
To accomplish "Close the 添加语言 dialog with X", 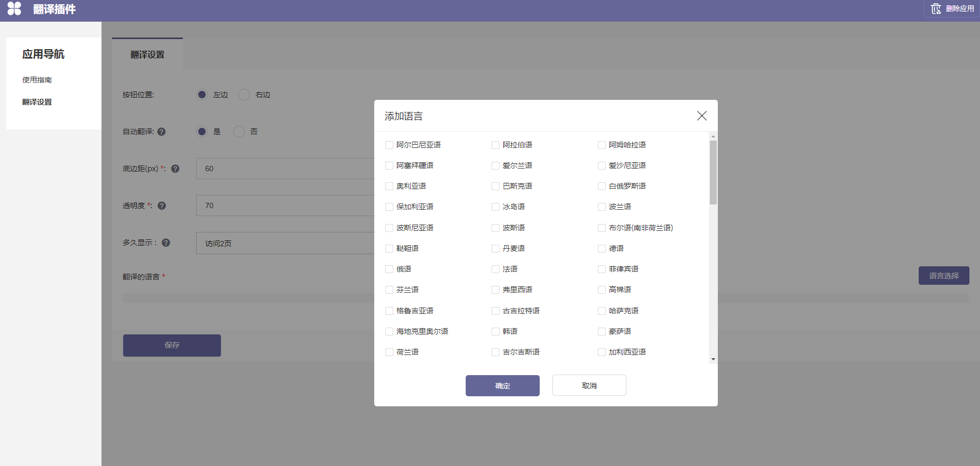I will pyautogui.click(x=701, y=116).
